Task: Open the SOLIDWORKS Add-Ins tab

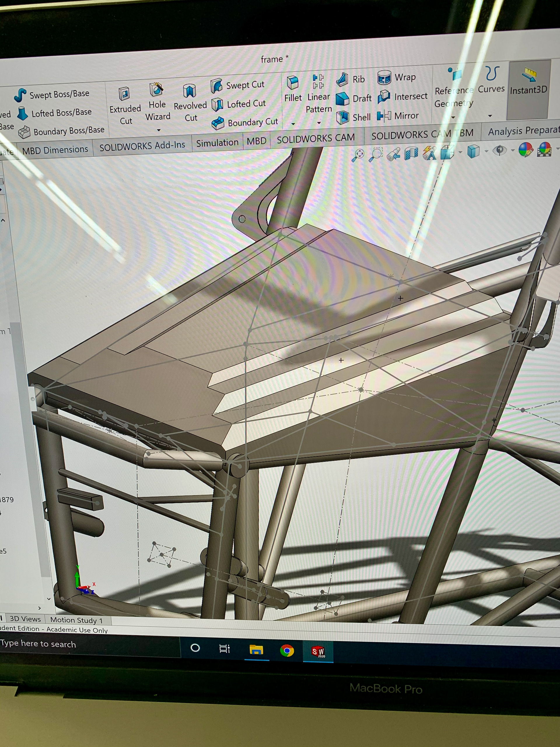Action: pyautogui.click(x=142, y=146)
